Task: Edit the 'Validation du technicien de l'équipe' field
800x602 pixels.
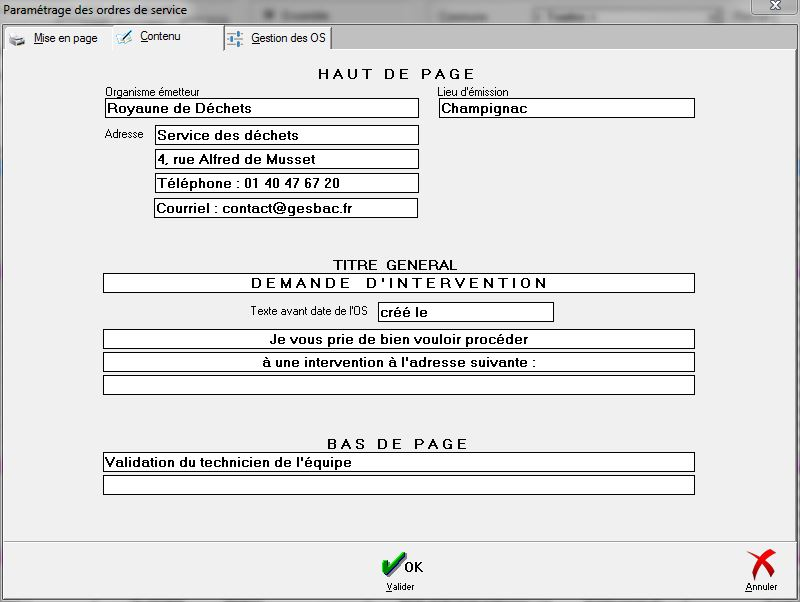Action: click(398, 462)
